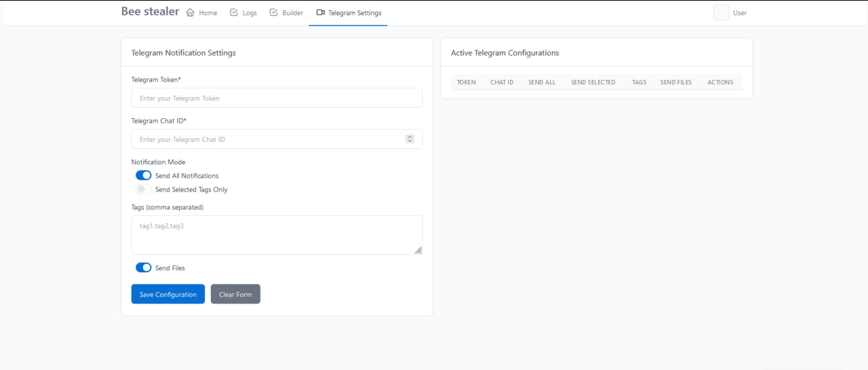
Task: Toggle the Send Files switch
Action: click(x=144, y=267)
